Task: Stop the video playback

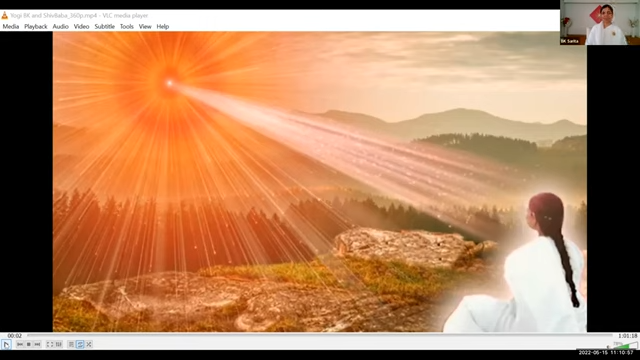Action: [29, 344]
